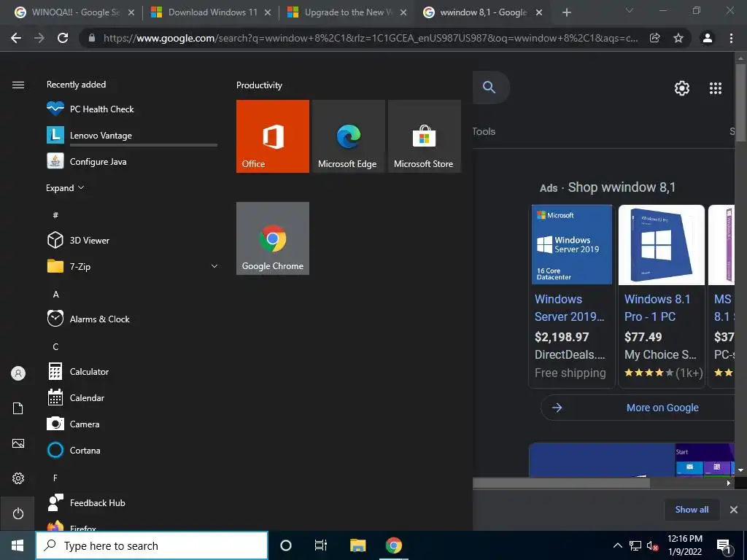Open PC Health Check app

point(131,109)
